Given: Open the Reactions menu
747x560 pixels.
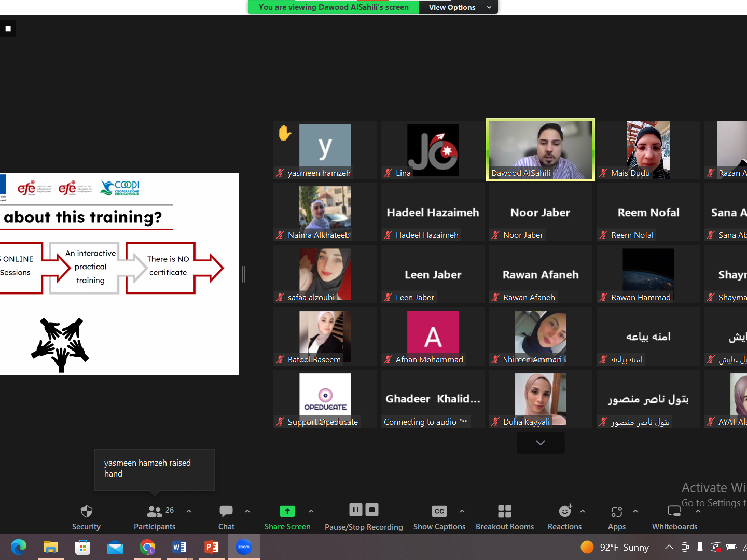Looking at the screenshot, I should (x=564, y=512).
